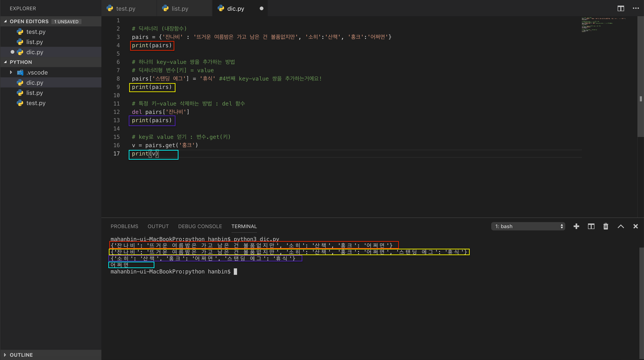The width and height of the screenshot is (644, 360).
Task: Maximize panel with the up chevron
Action: pos(620,226)
